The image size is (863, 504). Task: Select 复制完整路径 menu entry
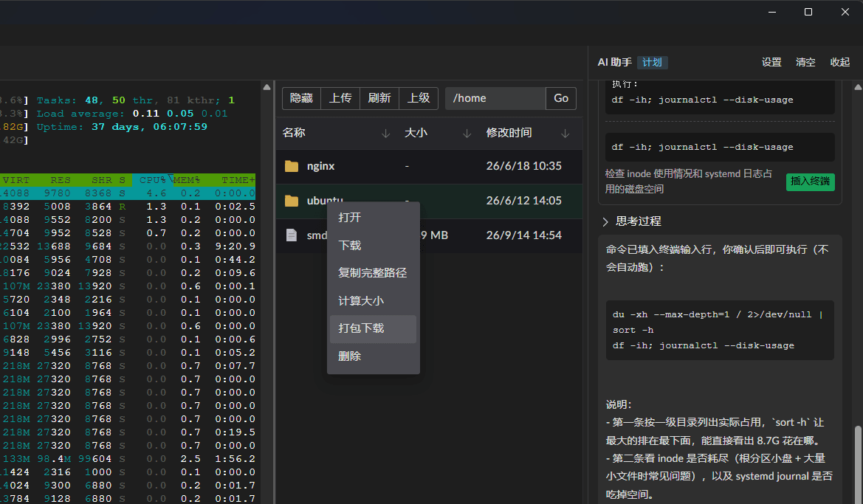[373, 273]
